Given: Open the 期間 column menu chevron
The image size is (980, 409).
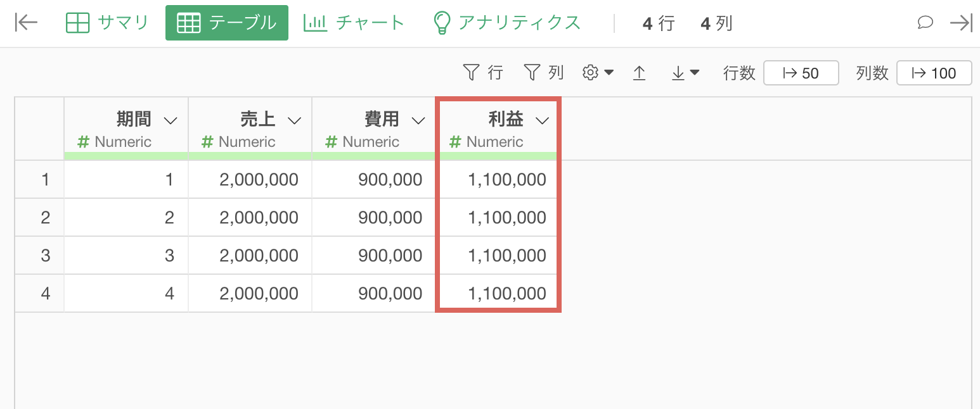Looking at the screenshot, I should click(x=170, y=120).
